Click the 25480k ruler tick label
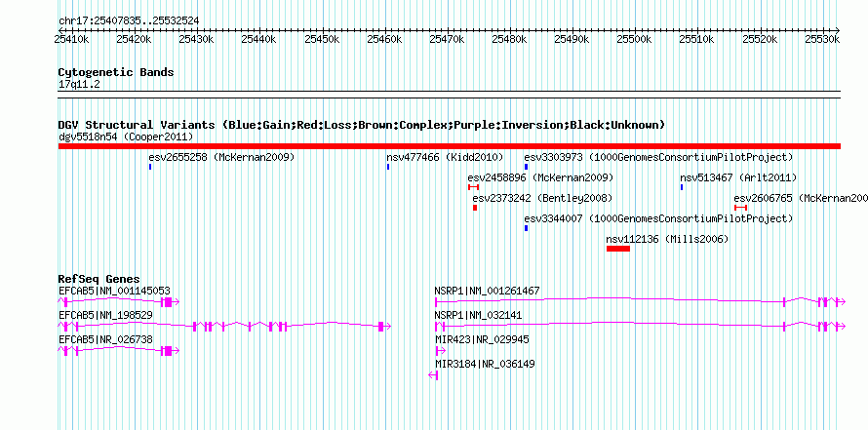868x430 pixels. click(509, 39)
